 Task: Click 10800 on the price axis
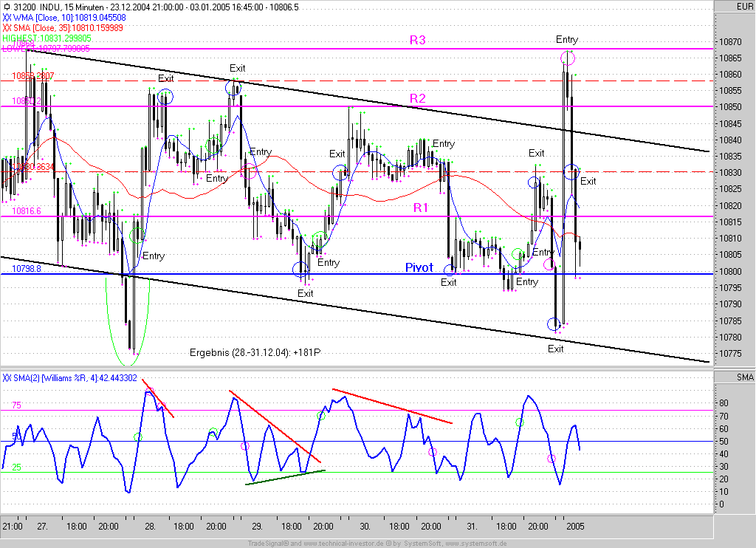730,271
